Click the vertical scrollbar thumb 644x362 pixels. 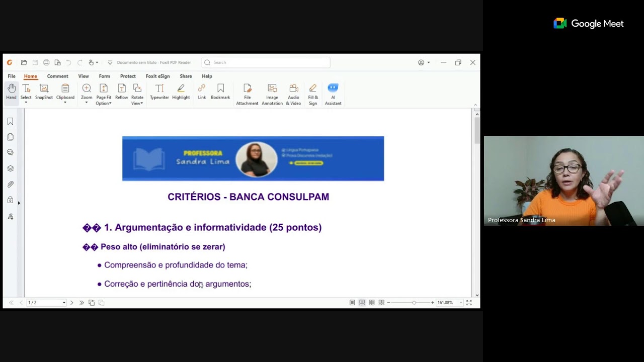pyautogui.click(x=477, y=130)
